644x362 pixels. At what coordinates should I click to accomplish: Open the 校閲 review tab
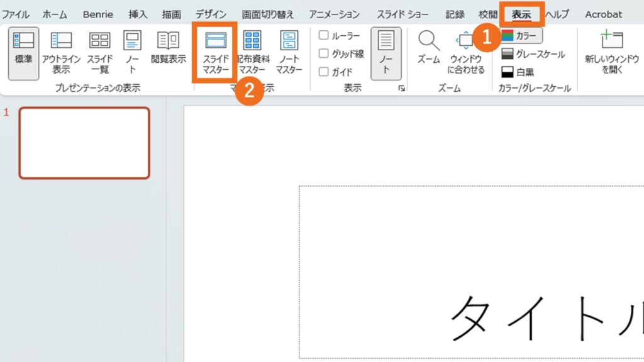488,14
